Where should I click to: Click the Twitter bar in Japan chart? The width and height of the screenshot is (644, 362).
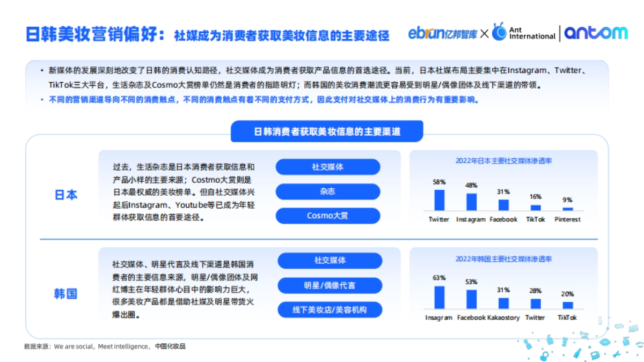click(x=438, y=200)
